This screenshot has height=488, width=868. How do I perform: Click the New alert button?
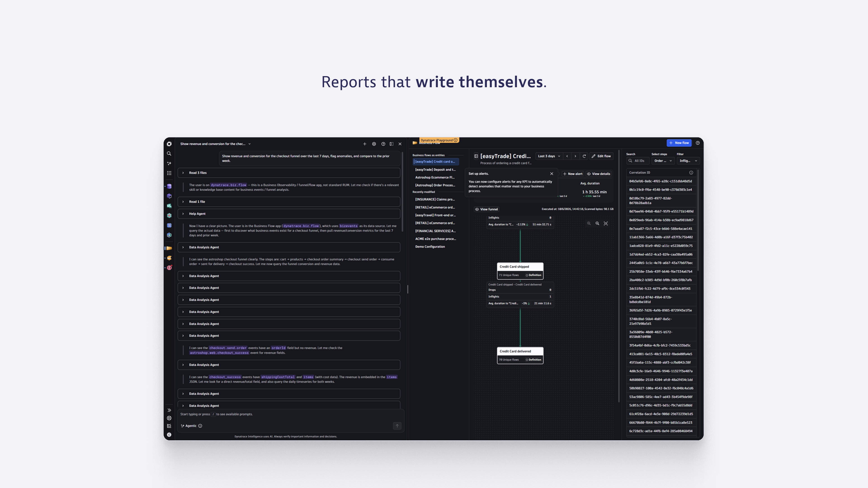click(x=573, y=174)
